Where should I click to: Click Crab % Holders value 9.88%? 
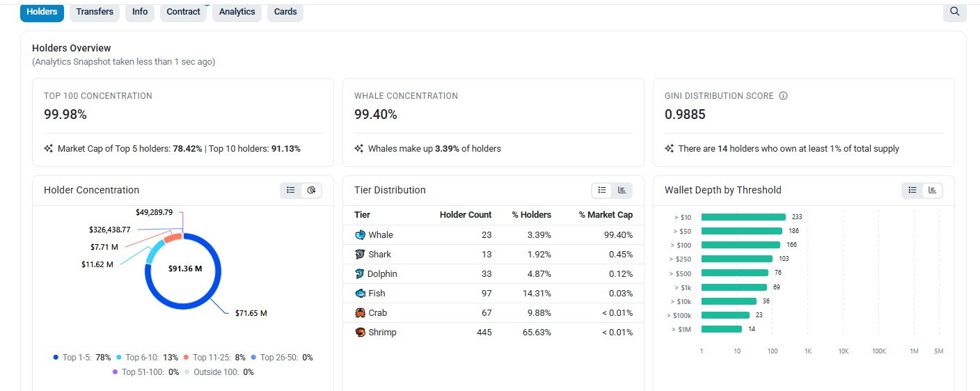click(540, 313)
